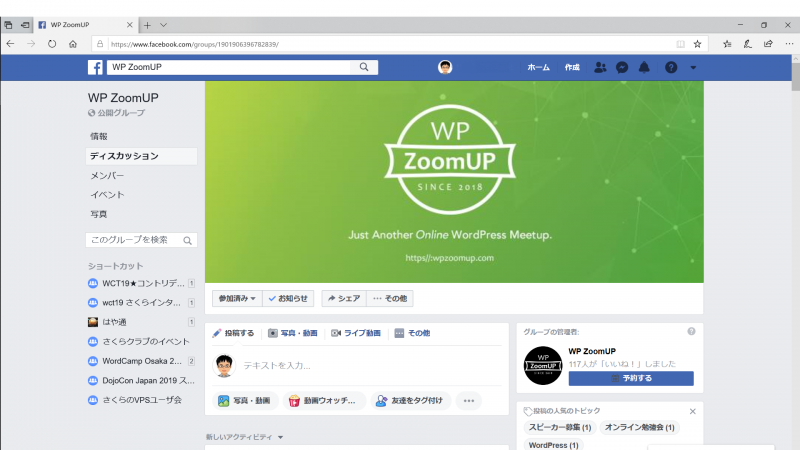Viewport: 800px width, 450px height.
Task: Open WP ZoomUP admin page link
Action: [x=592, y=351]
